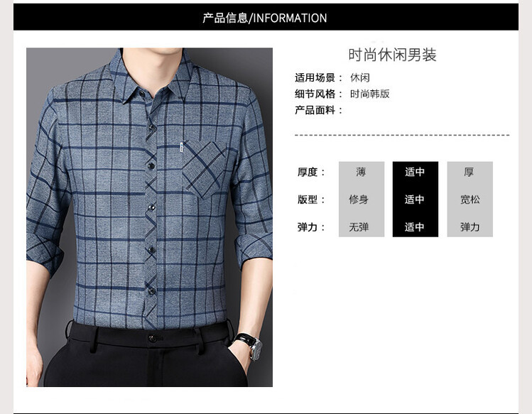Select the 薄 thickness box
Viewport: 532px width, 414px height.
(x=362, y=172)
